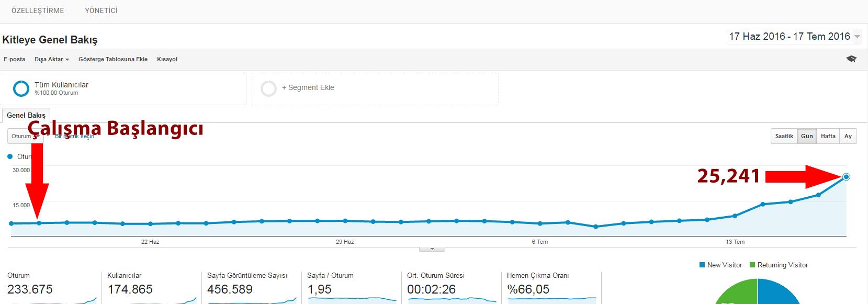Click the Kısayol button
Image resolution: width=868 pixels, height=304 pixels.
click(x=167, y=59)
